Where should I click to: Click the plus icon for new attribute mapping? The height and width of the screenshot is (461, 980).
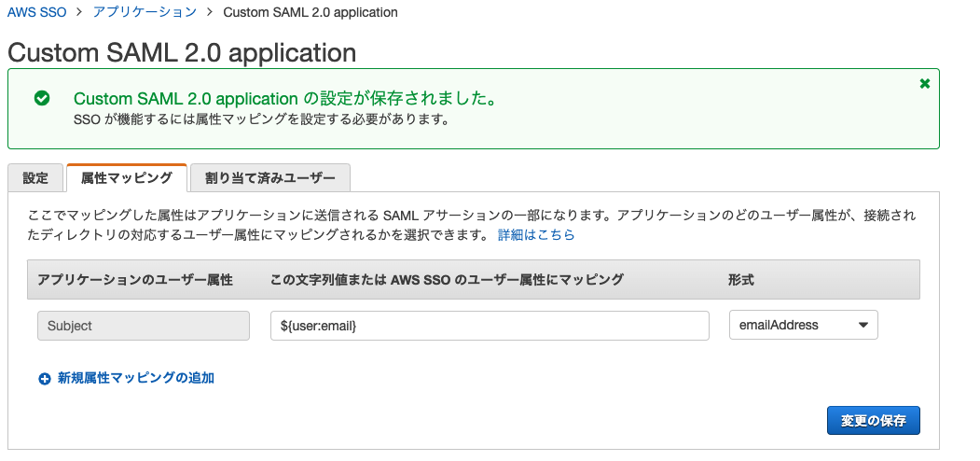click(45, 379)
